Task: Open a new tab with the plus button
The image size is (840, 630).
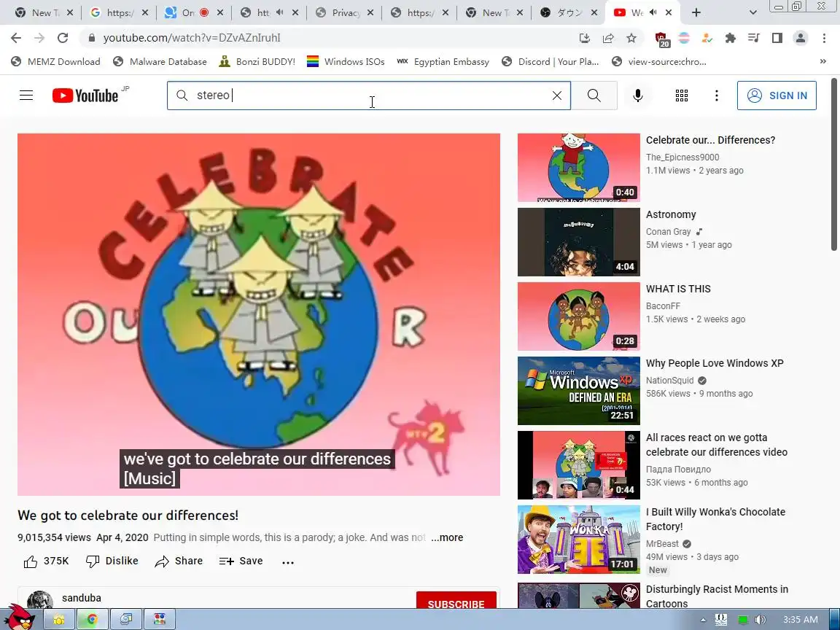Action: pyautogui.click(x=696, y=12)
